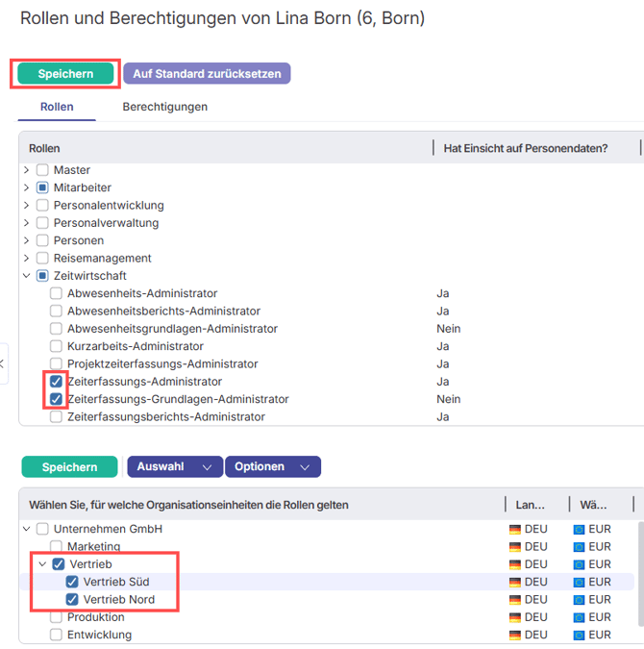The width and height of the screenshot is (644, 649).
Task: Click the German flag icon in Entwicklung row
Action: (x=515, y=635)
